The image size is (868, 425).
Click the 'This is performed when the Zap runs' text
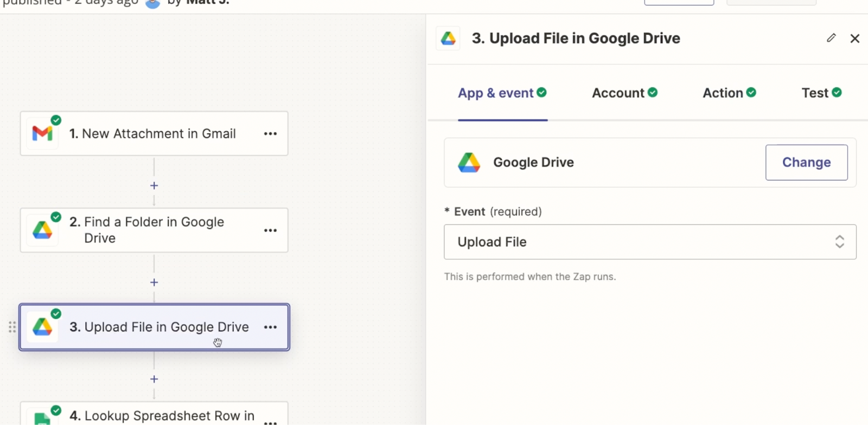530,276
